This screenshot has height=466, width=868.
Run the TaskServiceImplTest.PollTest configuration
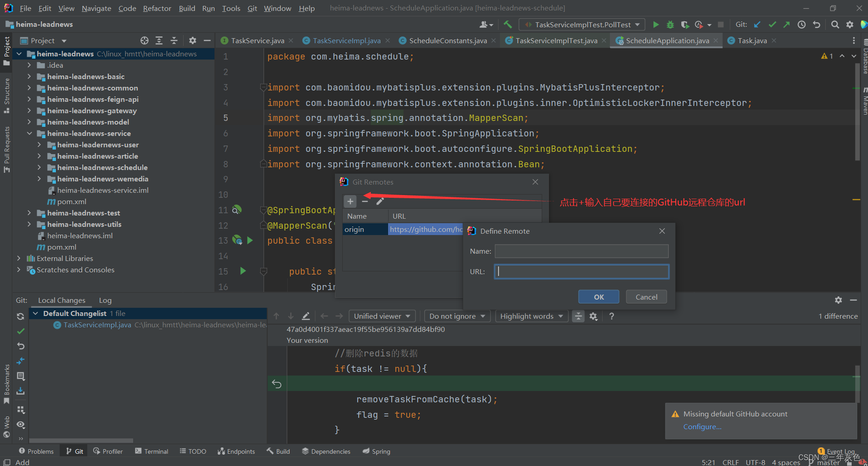point(656,25)
